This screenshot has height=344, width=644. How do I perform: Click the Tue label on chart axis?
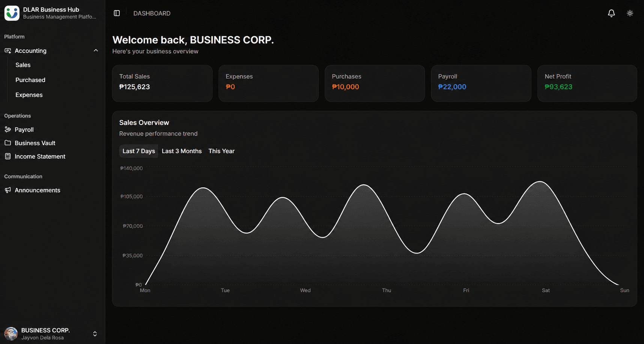[225, 290]
